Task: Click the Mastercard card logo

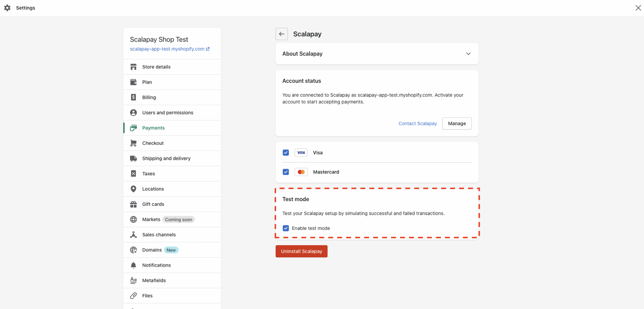Action: (301, 172)
